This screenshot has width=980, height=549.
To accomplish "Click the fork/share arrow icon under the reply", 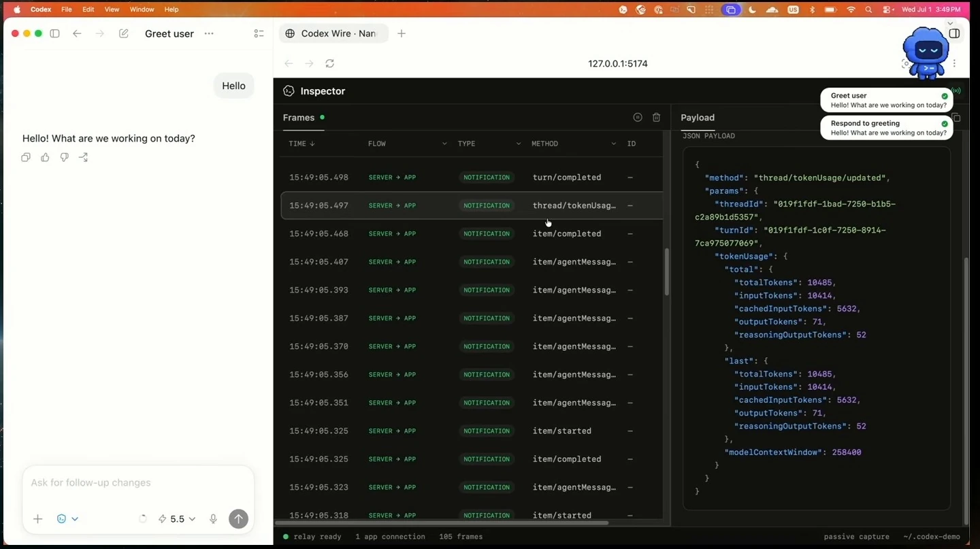I will [x=83, y=157].
